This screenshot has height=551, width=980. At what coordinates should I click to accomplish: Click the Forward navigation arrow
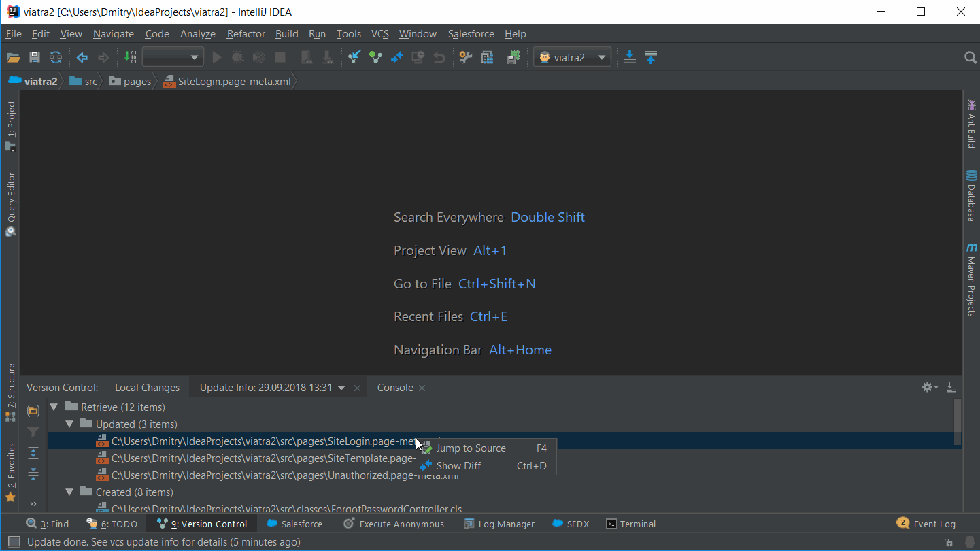[103, 58]
